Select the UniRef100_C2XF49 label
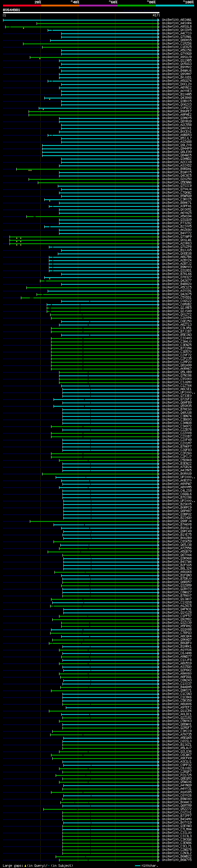The width and height of the screenshot is (197, 868). pos(177,440)
